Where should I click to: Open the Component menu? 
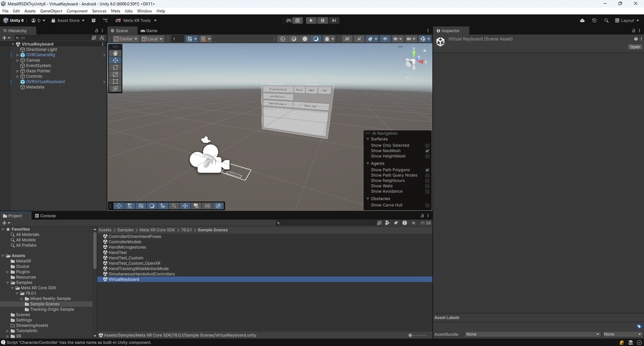click(x=77, y=11)
